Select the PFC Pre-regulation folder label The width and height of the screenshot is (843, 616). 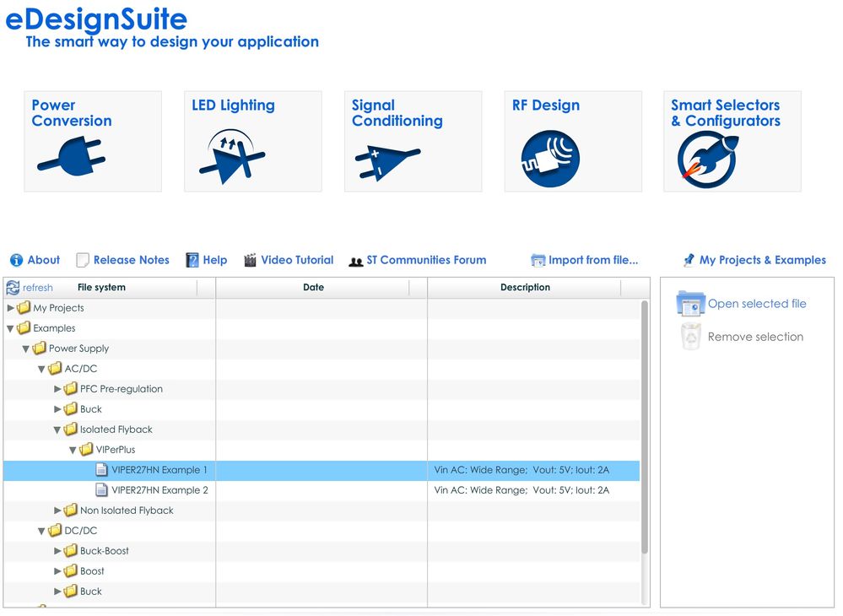tap(122, 389)
